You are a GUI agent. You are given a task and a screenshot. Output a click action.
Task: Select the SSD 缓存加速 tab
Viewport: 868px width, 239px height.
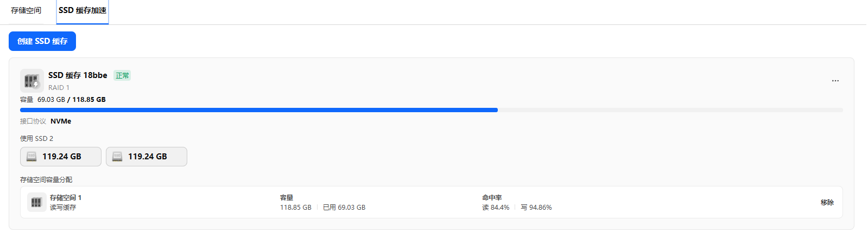[83, 10]
